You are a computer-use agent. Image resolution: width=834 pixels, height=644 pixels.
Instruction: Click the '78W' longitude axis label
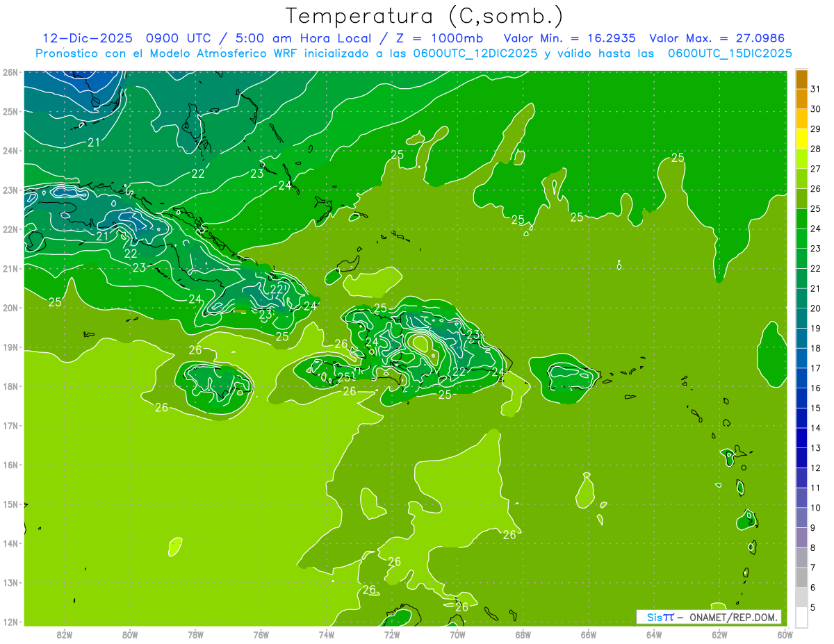pos(195,634)
